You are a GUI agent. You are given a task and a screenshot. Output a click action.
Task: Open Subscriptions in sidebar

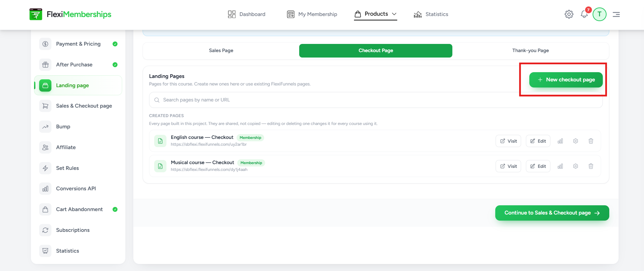[x=78, y=230]
